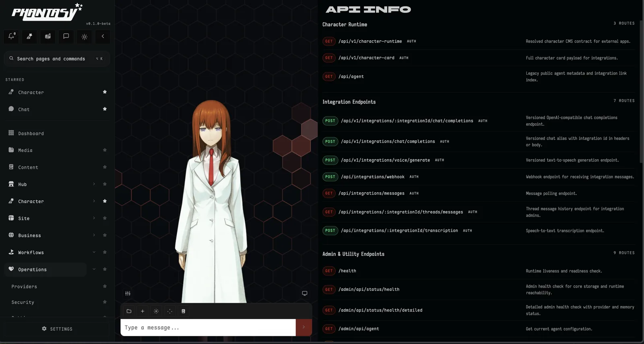Expand the Site submenu chevron

(x=94, y=218)
